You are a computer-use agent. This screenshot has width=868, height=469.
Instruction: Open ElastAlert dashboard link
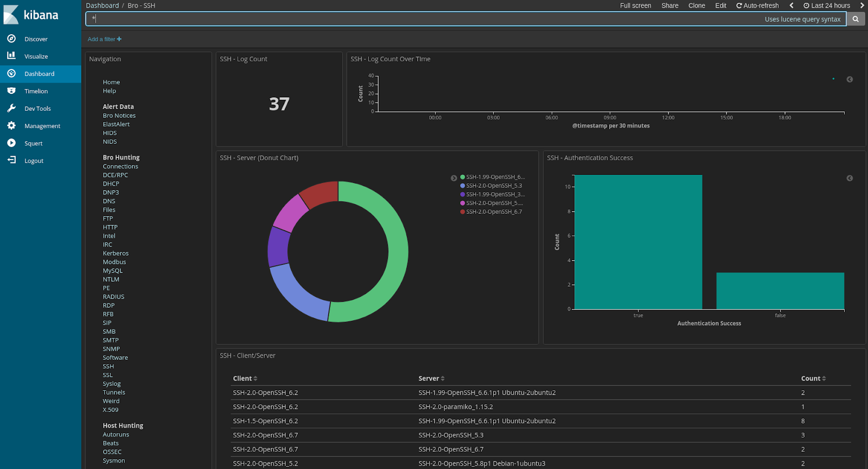pyautogui.click(x=116, y=124)
